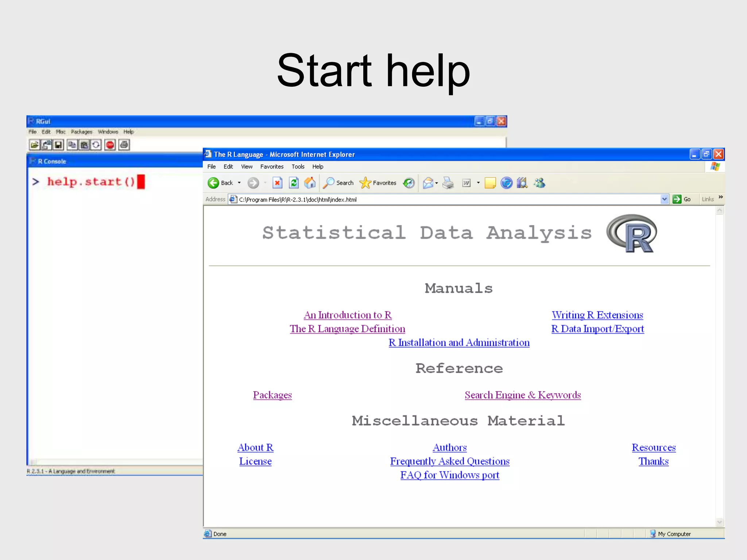Click the Mail envelope icon
Screen dimensions: 747x560
[428, 183]
